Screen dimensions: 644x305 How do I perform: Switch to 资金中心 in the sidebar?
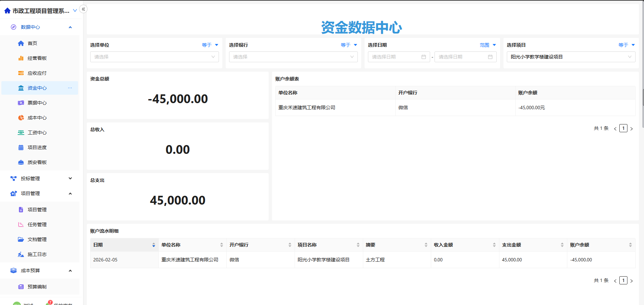tap(37, 88)
